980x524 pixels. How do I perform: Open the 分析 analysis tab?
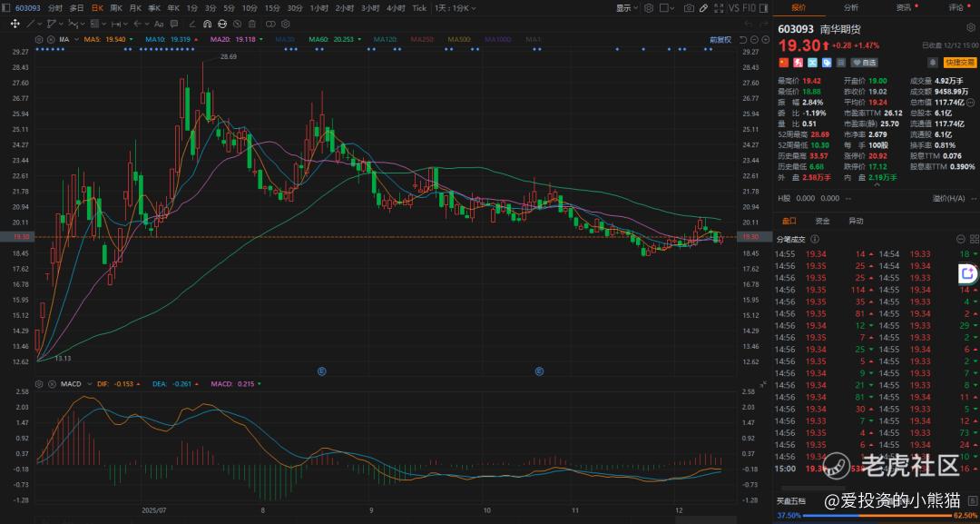[850, 8]
